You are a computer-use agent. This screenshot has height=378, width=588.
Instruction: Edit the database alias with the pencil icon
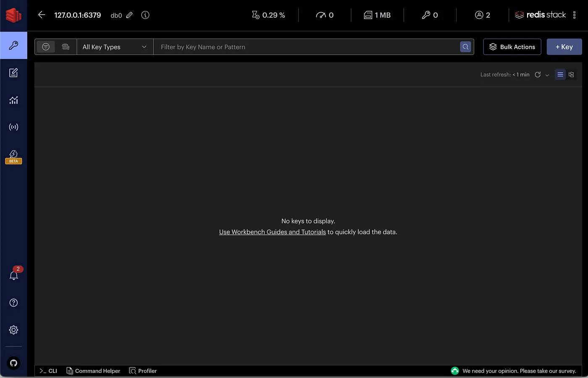tap(129, 15)
